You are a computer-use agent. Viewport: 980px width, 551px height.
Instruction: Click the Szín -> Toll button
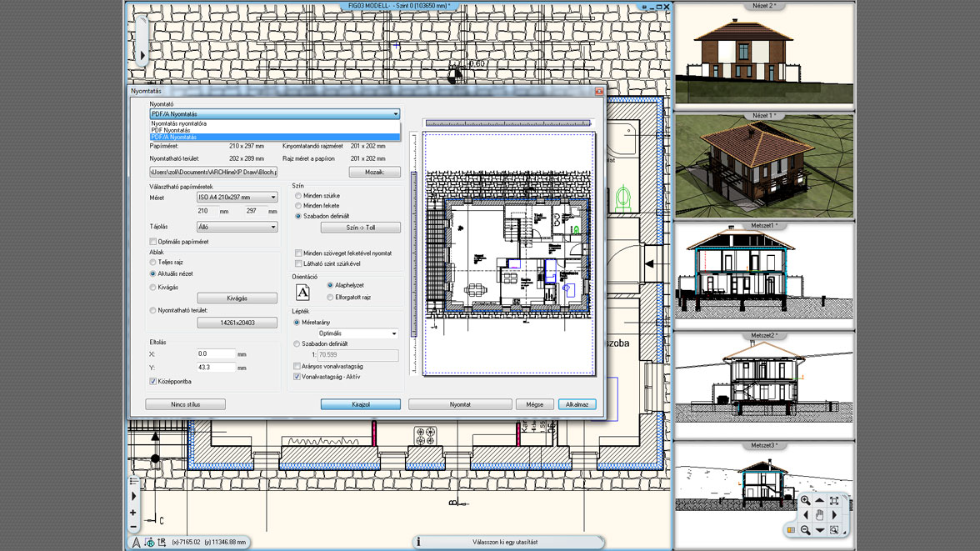tap(361, 228)
